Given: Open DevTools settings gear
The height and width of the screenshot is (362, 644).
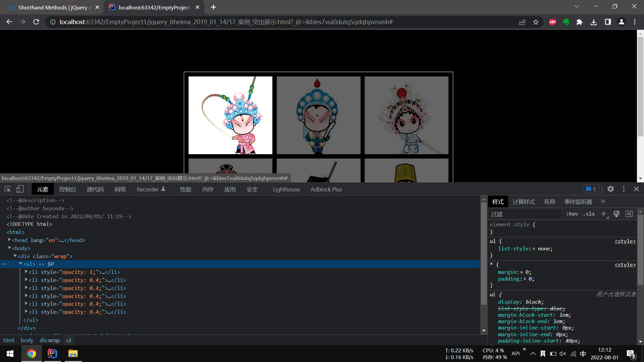Looking at the screenshot, I should click(610, 189).
